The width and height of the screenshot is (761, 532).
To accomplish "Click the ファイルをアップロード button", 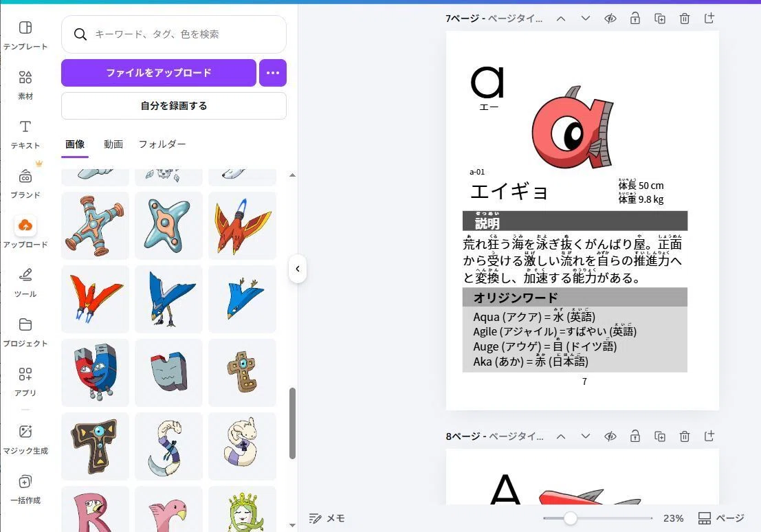I will coord(159,73).
